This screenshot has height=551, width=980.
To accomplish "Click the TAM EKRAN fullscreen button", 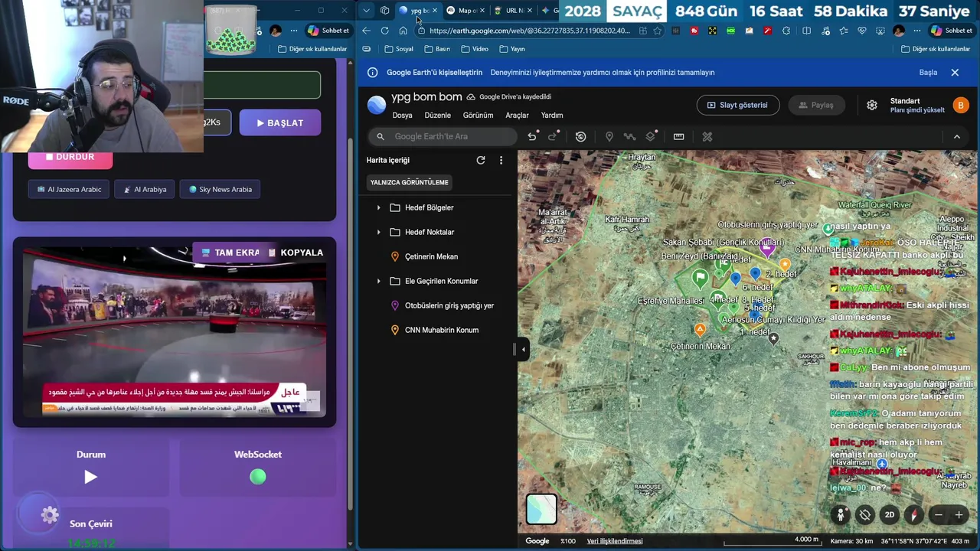I will click(230, 253).
